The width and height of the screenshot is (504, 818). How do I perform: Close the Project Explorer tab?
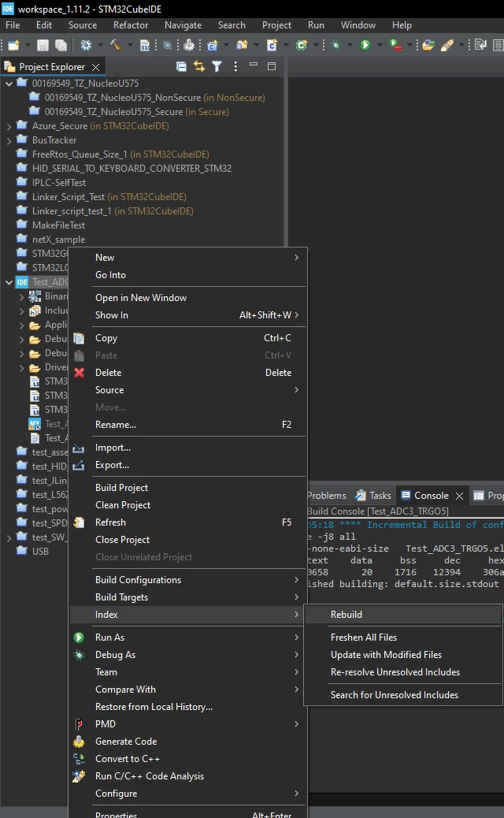pyautogui.click(x=95, y=67)
